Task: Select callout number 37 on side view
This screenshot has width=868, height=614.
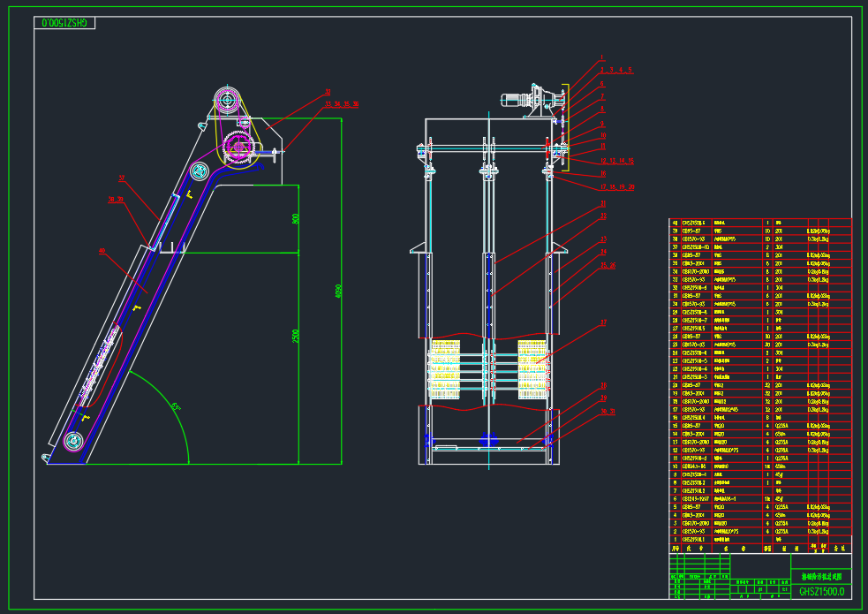Action: coord(122,178)
